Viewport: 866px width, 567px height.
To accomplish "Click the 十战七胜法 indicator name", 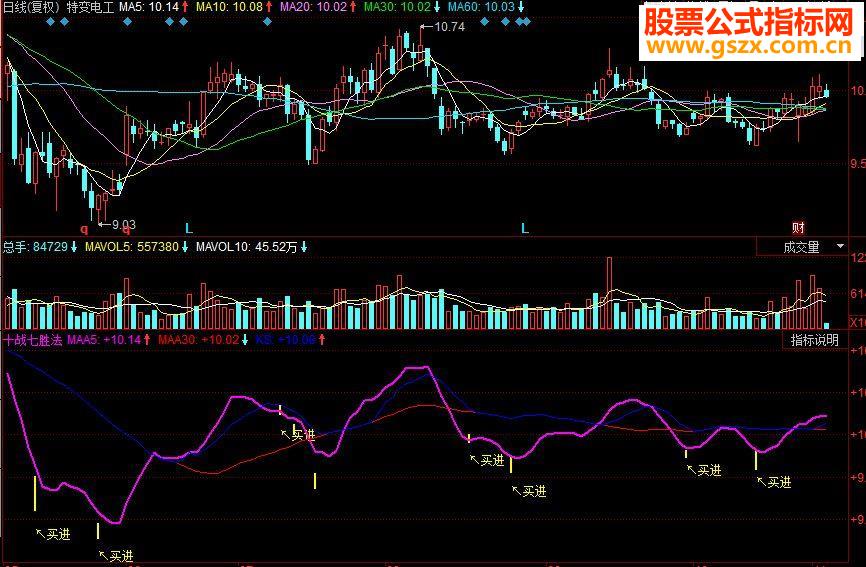I will 33,340.
